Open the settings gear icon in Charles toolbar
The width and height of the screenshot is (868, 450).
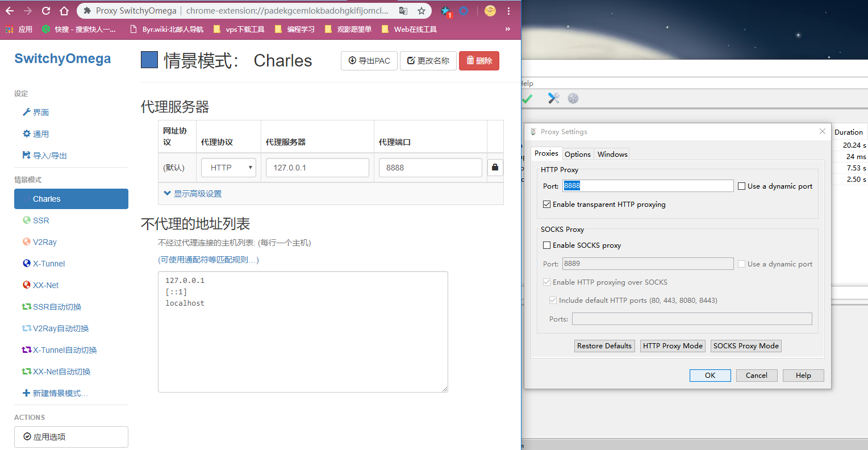[573, 98]
